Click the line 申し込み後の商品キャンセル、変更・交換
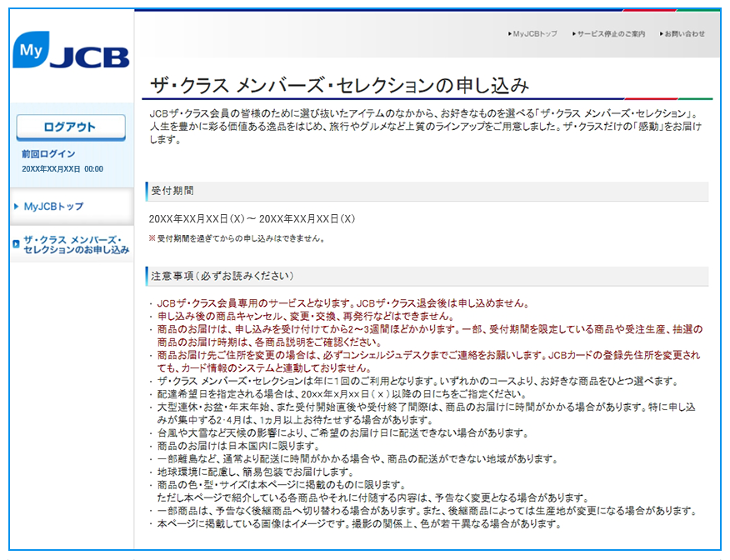730x560 pixels. coord(305,316)
